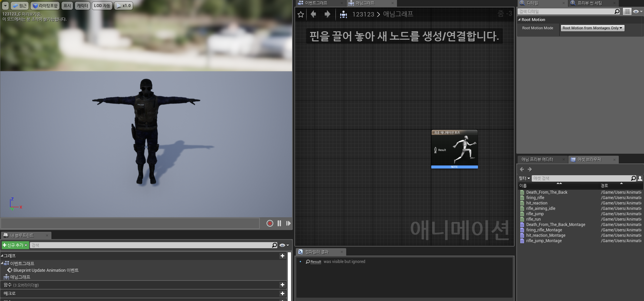This screenshot has height=301, width=644.
Task: Switch to the 이벤트그래프 tab
Action: pyautogui.click(x=316, y=3)
